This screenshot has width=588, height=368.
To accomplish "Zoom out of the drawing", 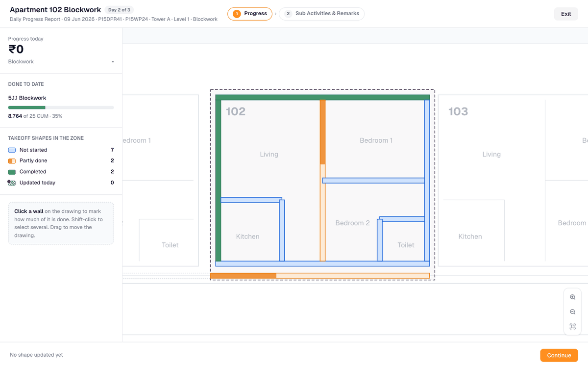I will tap(572, 312).
